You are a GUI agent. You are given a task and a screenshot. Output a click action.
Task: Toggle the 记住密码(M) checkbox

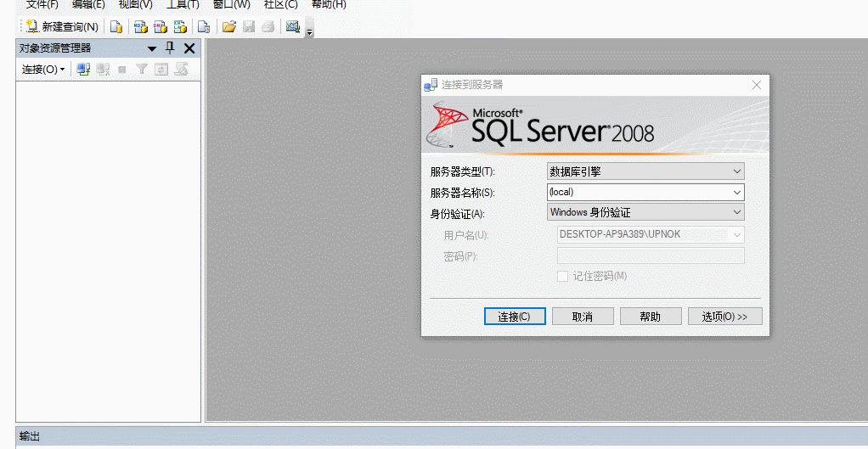[x=562, y=276]
